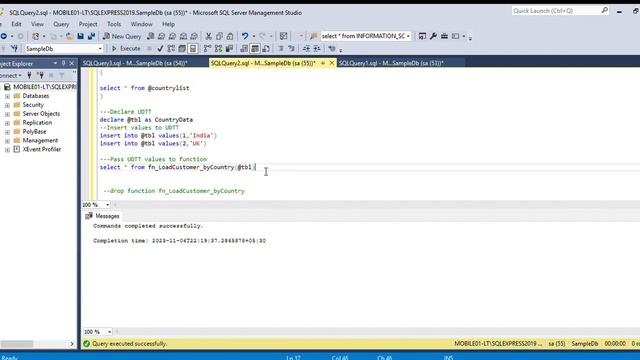
Task: Toggle Include Actual Execution Plan
Action: coord(207,49)
